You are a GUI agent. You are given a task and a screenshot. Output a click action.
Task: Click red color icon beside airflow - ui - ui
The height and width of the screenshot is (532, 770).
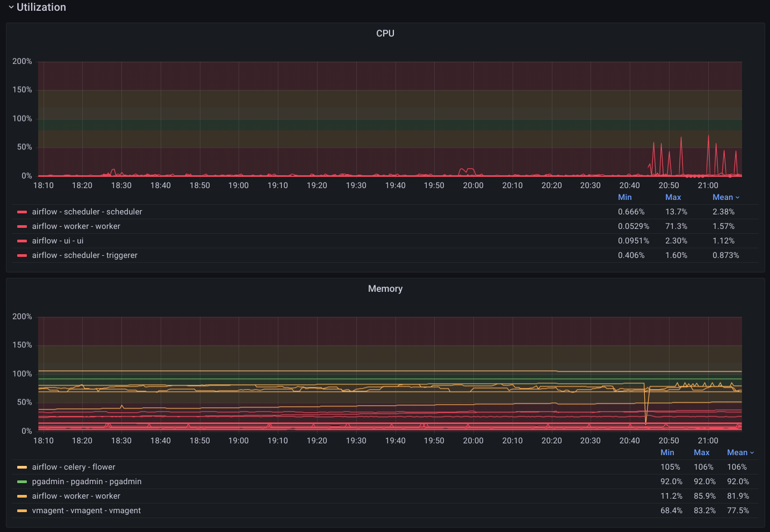pos(22,241)
